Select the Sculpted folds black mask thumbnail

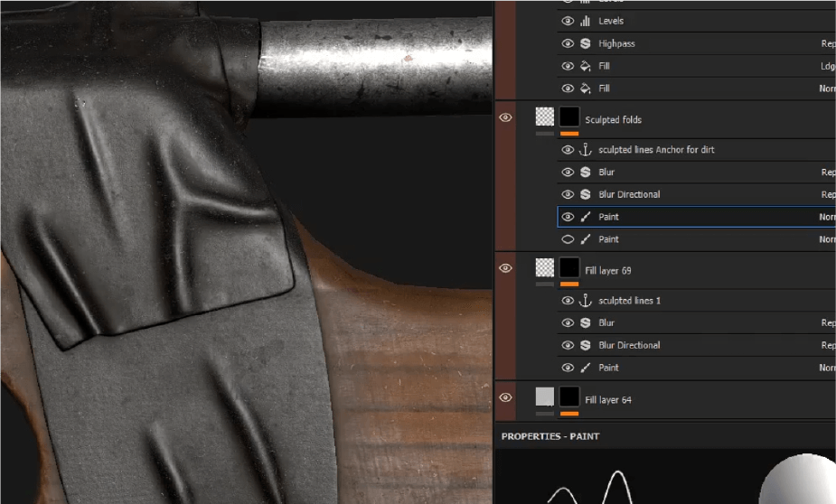pos(569,117)
